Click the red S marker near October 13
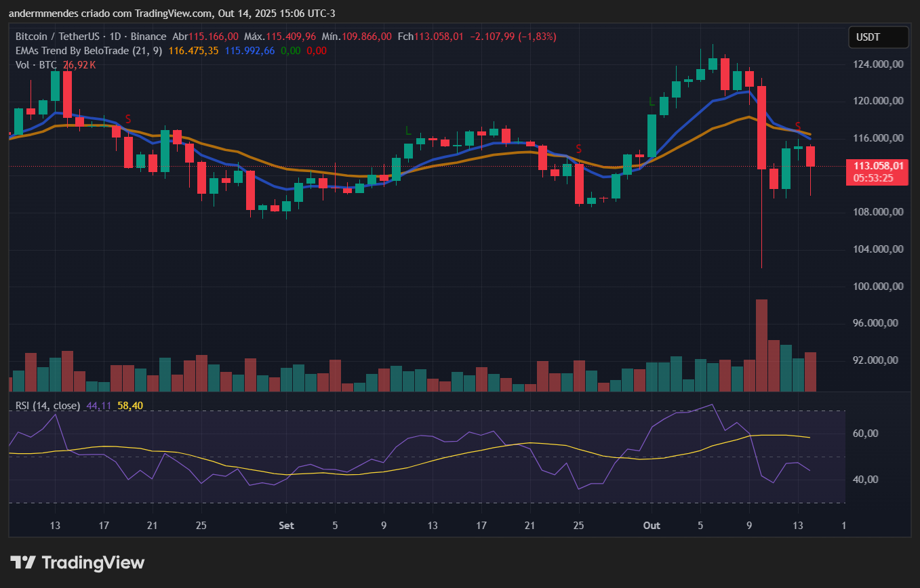 pos(799,127)
